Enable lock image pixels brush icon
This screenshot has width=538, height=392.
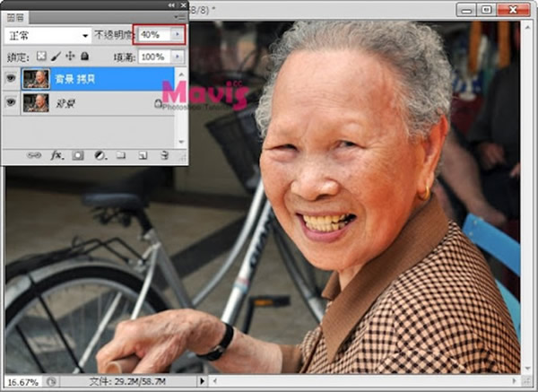coord(54,56)
